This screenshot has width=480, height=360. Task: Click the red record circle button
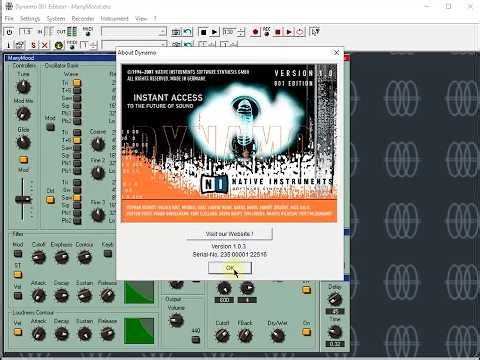(255, 32)
